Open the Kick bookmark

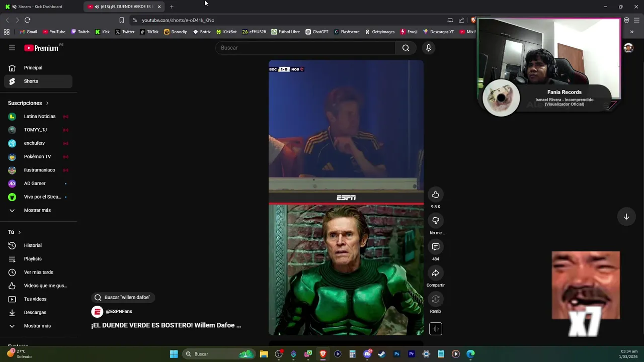click(102, 32)
